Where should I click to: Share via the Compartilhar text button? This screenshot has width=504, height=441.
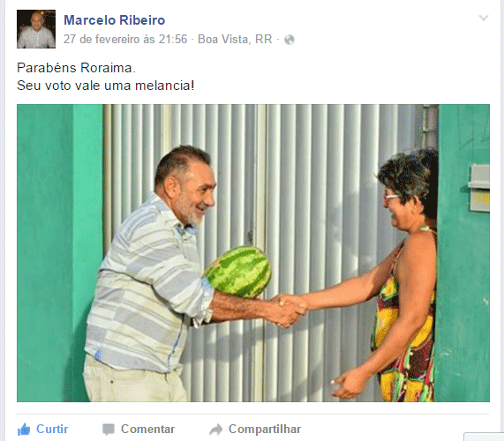click(265, 430)
